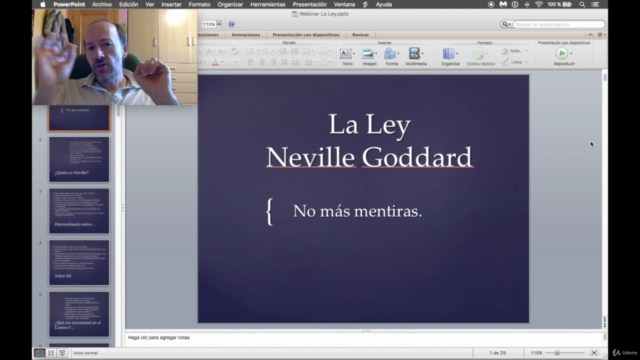
Task: Open Spotlight search in menu bar
Action: 582,4
